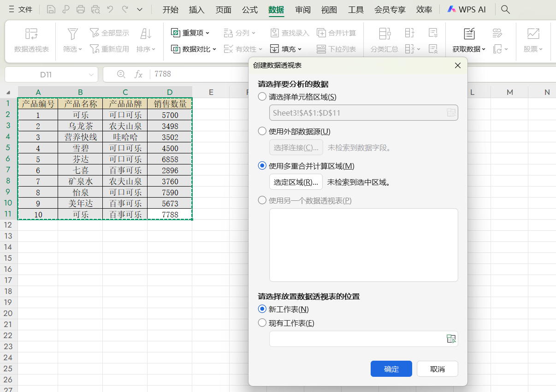Click the 选定区域(R) button

pos(296,181)
